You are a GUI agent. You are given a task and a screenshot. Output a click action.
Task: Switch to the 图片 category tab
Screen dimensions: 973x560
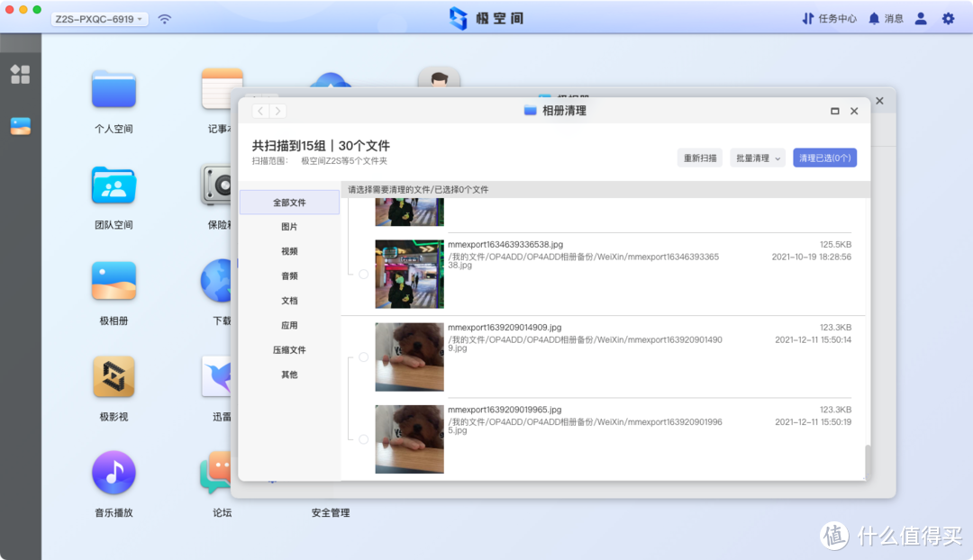tap(288, 226)
